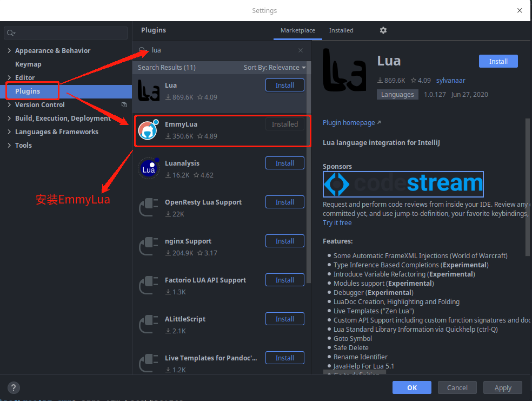Focus the settings search field
This screenshot has height=401, width=532.
(x=66, y=33)
